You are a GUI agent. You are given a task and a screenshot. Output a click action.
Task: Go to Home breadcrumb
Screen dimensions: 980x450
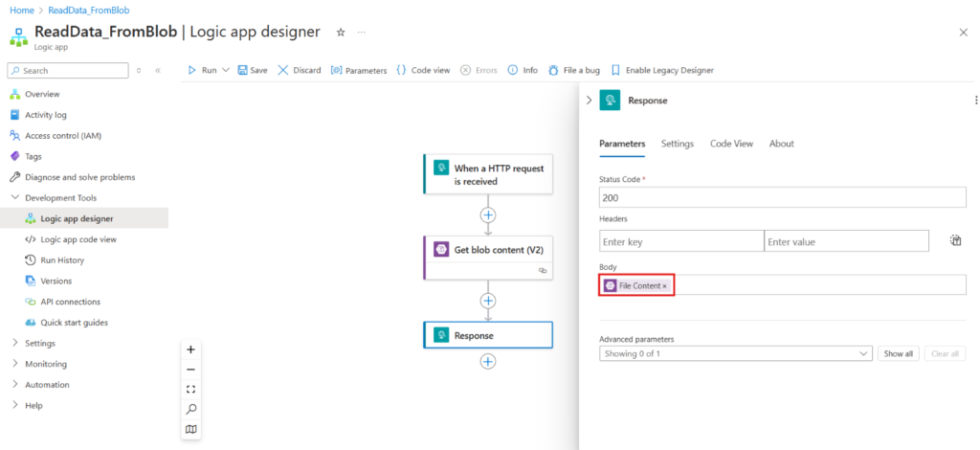pos(22,11)
